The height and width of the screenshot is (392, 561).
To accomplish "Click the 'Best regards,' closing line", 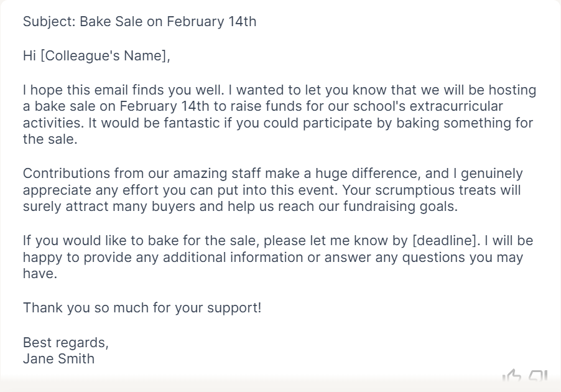I will pyautogui.click(x=66, y=343).
